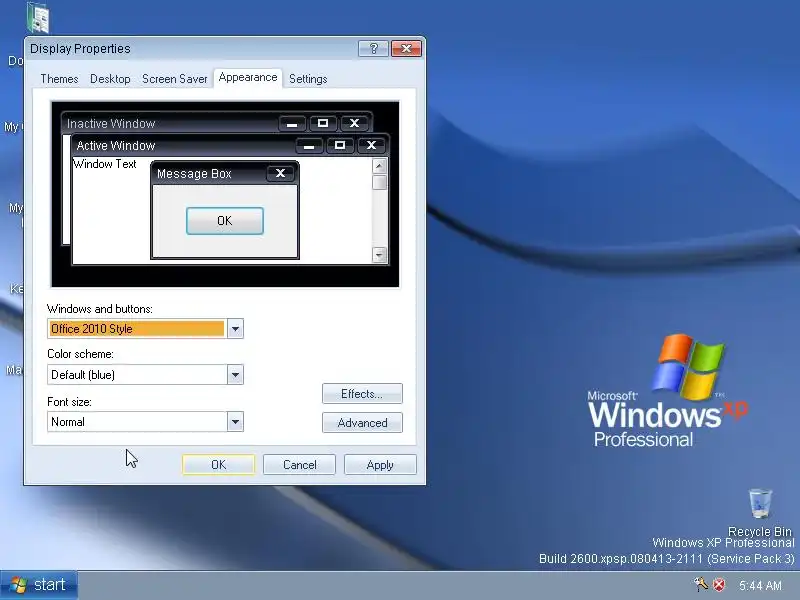Image resolution: width=800 pixels, height=600 pixels.
Task: Click the tools tray icon beside the shield
Action: click(x=701, y=584)
